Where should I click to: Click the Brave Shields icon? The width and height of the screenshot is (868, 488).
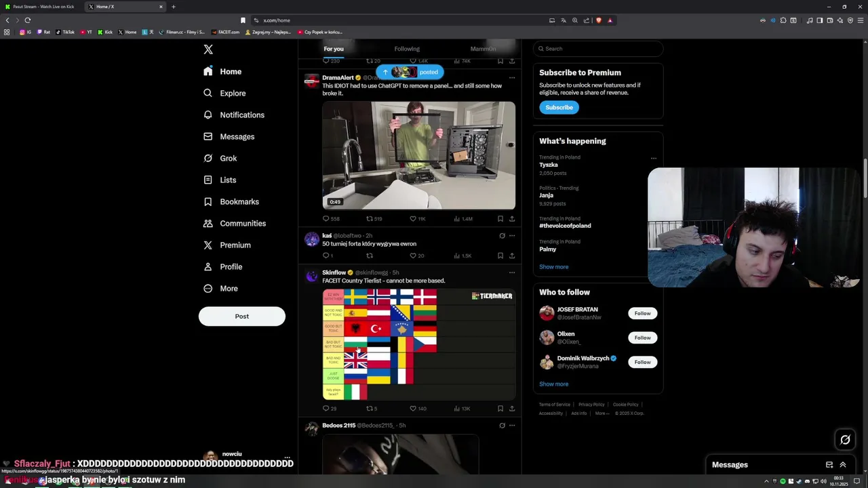pyautogui.click(x=598, y=20)
